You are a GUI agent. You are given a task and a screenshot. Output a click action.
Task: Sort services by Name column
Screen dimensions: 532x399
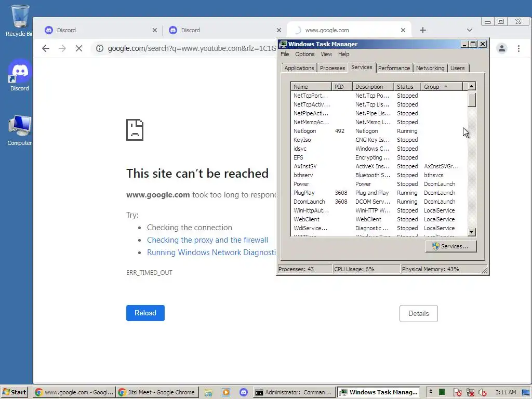(x=311, y=87)
